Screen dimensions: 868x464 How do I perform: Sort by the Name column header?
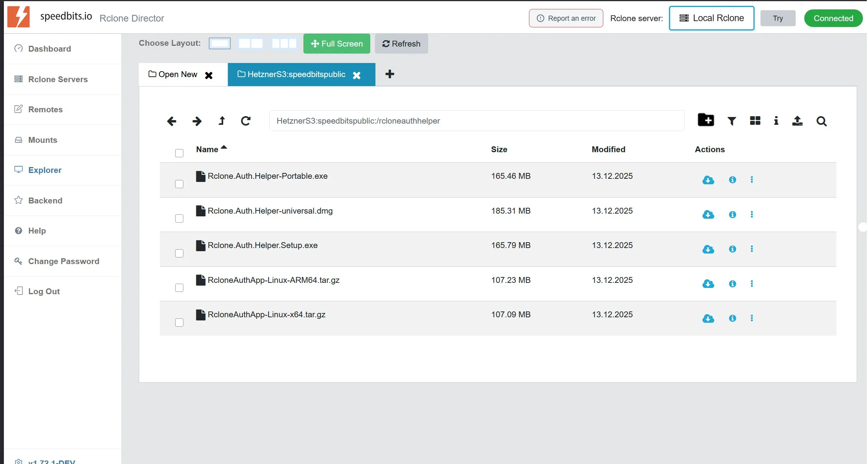pyautogui.click(x=211, y=149)
